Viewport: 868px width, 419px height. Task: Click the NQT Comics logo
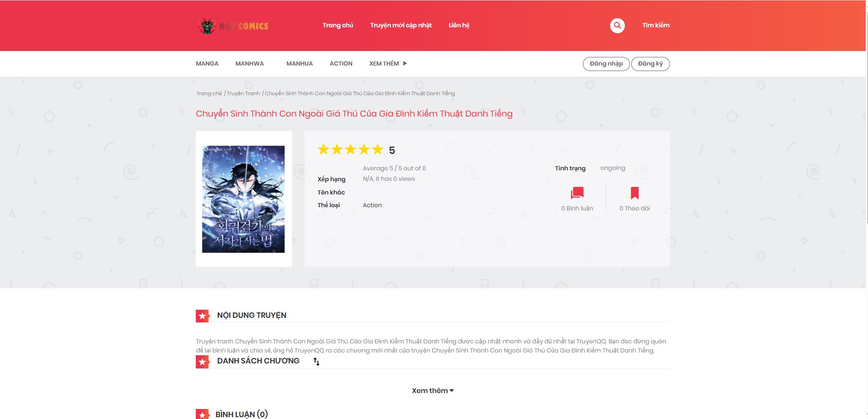tap(234, 26)
